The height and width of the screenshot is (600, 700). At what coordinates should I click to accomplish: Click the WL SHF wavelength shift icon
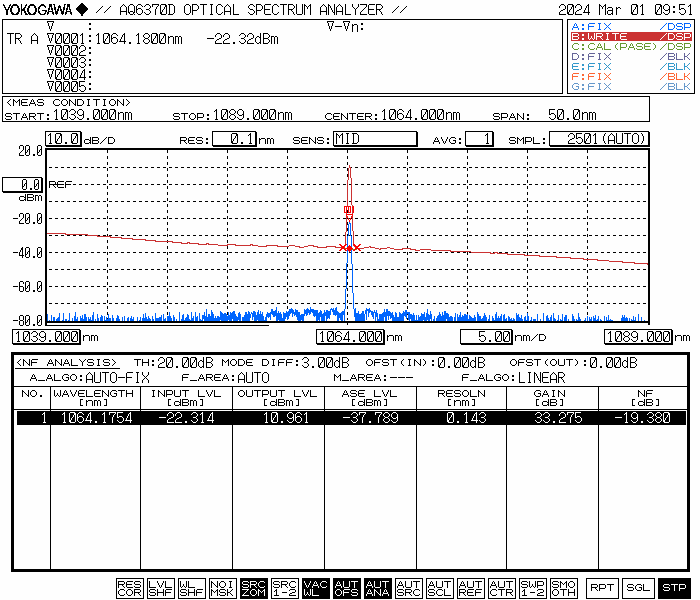(191, 588)
